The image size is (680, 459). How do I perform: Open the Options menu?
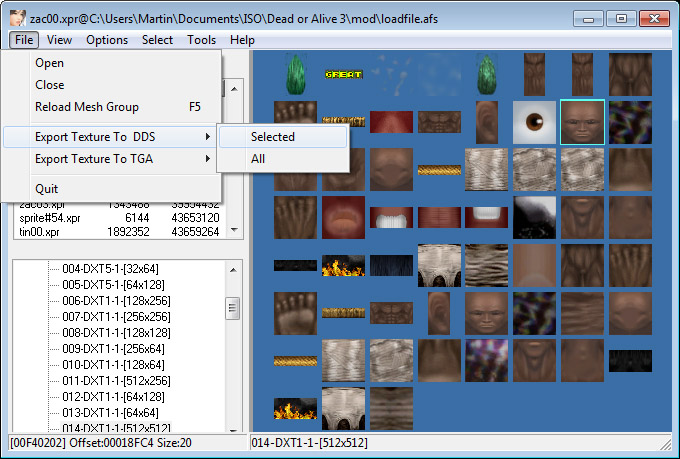coord(107,40)
